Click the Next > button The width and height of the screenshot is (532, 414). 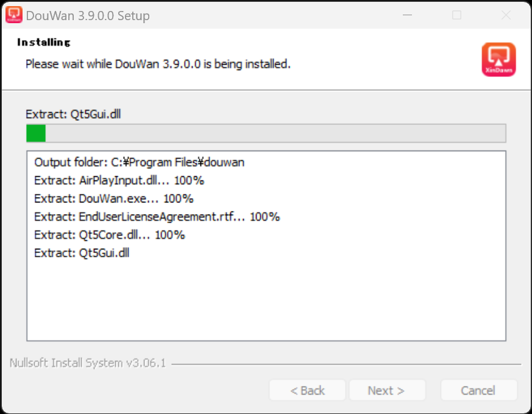(386, 390)
